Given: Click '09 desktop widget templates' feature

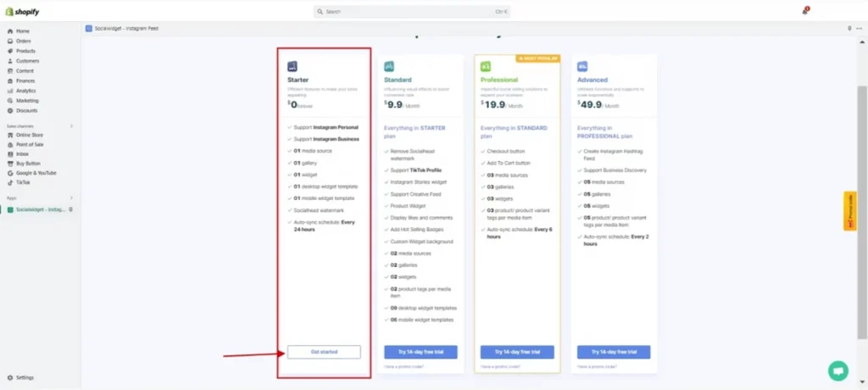Looking at the screenshot, I should click(424, 308).
